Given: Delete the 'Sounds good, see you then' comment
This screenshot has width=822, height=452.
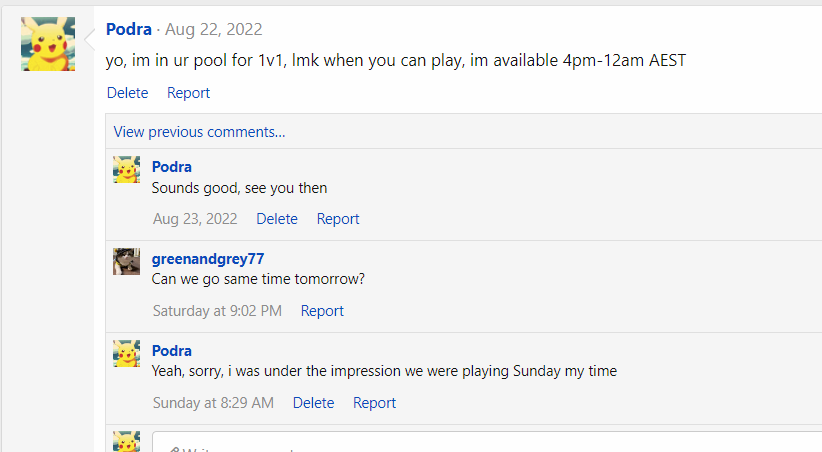Looking at the screenshot, I should coord(277,219).
